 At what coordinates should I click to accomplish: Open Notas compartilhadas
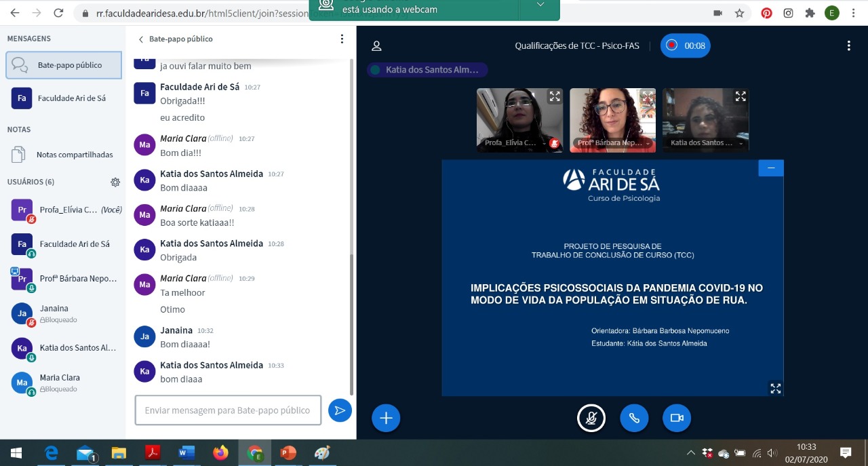(64, 155)
